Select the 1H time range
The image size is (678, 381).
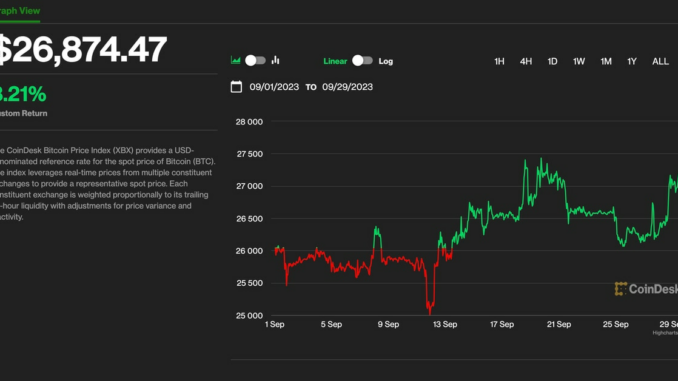click(499, 61)
